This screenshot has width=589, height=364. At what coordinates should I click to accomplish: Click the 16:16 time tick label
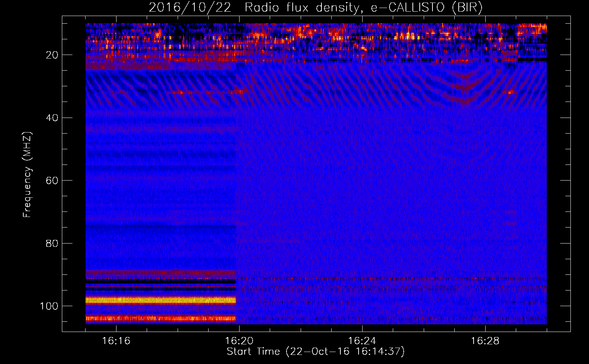tap(116, 341)
